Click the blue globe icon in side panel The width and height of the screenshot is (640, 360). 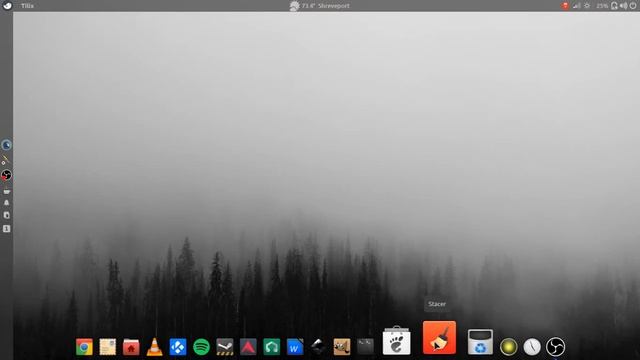coord(6,145)
